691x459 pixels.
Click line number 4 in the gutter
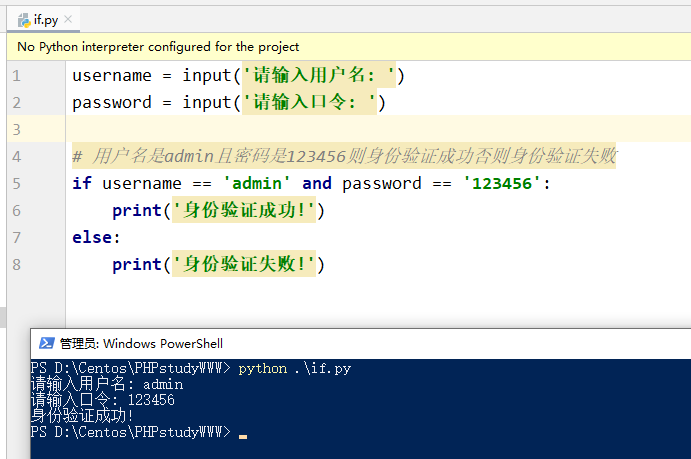click(16, 156)
